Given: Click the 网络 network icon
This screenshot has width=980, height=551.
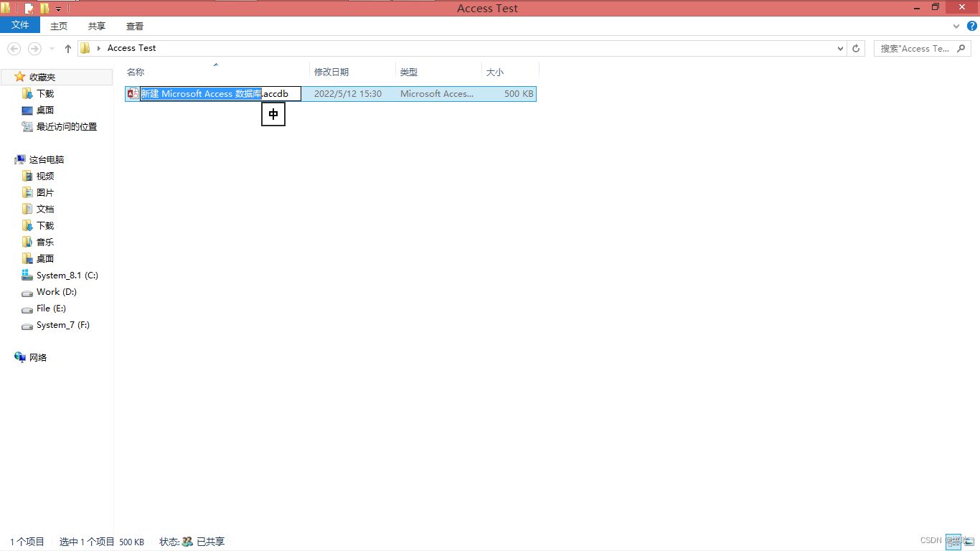Looking at the screenshot, I should pos(20,357).
